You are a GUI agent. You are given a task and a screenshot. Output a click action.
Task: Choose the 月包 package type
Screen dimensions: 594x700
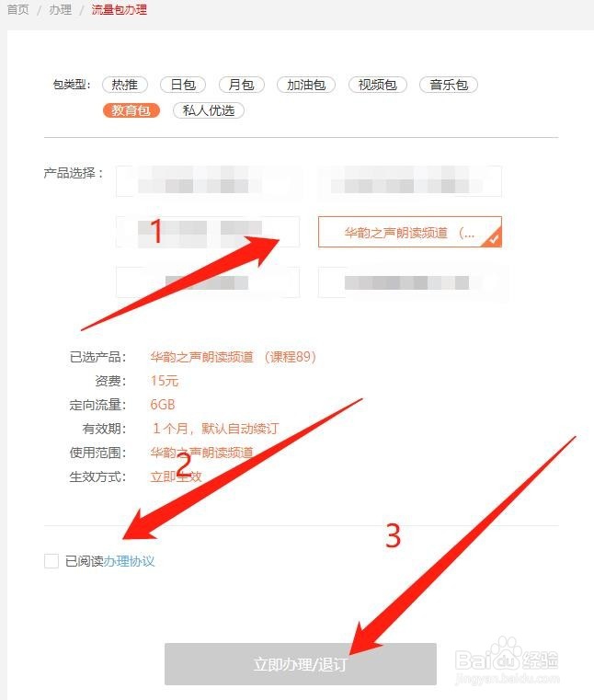click(242, 85)
